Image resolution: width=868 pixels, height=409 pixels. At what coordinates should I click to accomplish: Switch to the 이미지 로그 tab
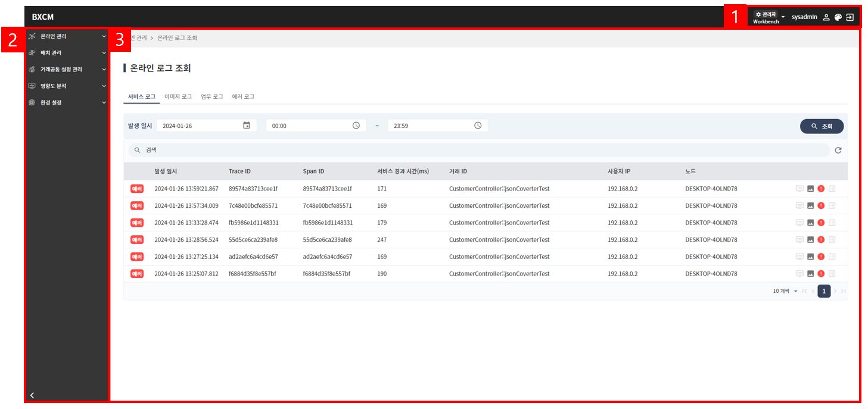point(178,96)
